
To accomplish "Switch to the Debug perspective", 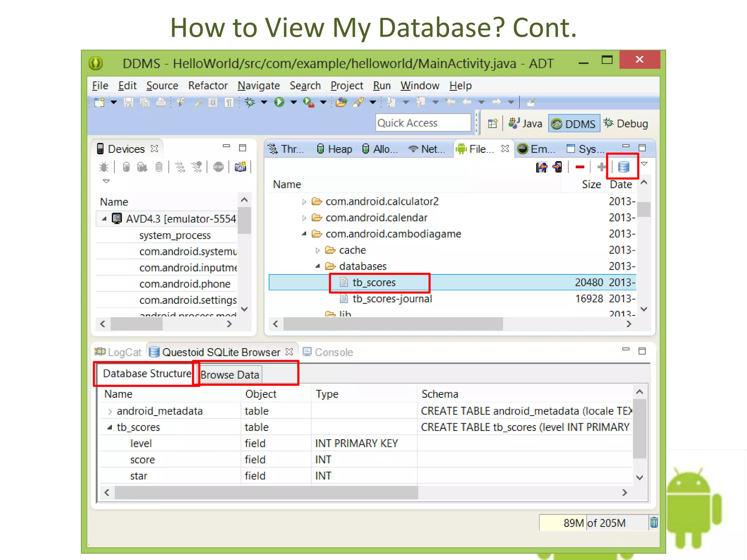I will click(626, 124).
